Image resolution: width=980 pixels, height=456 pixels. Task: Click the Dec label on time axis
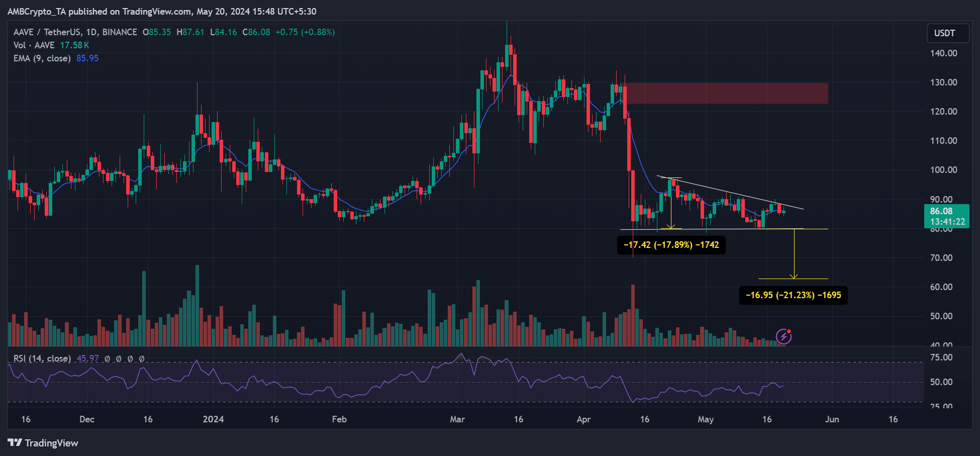[87, 419]
